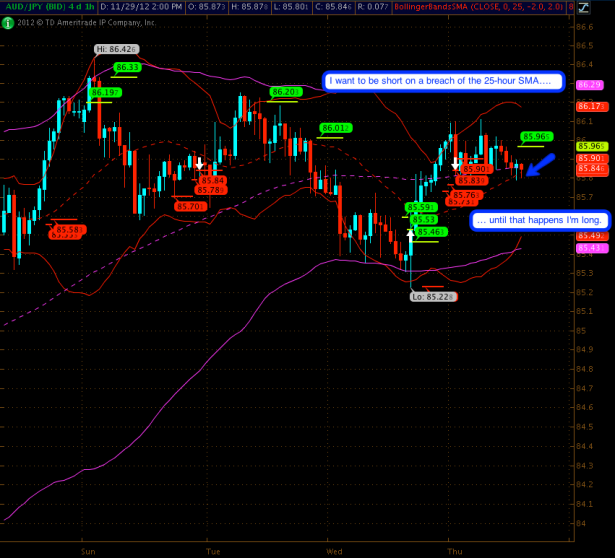Click the magenta 85.431 price axis tag

tap(592, 248)
